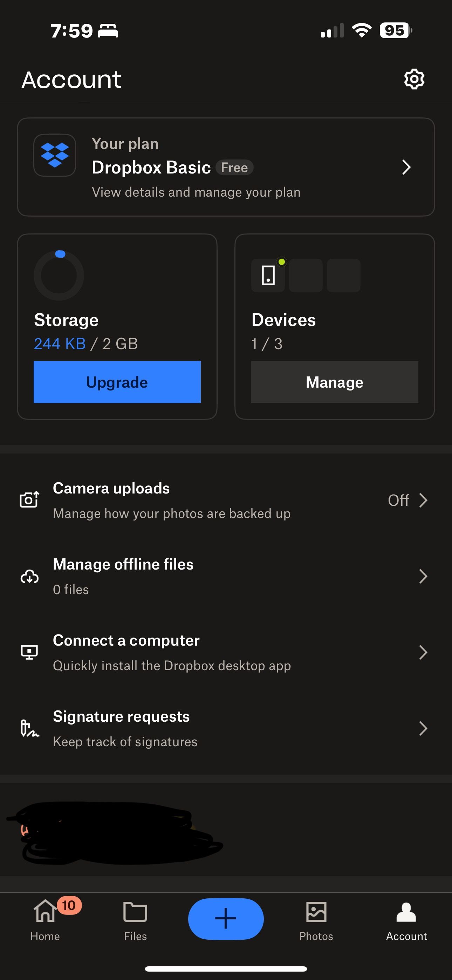The image size is (452, 980).
Task: Expand the Your plan details chevron
Action: pos(406,167)
